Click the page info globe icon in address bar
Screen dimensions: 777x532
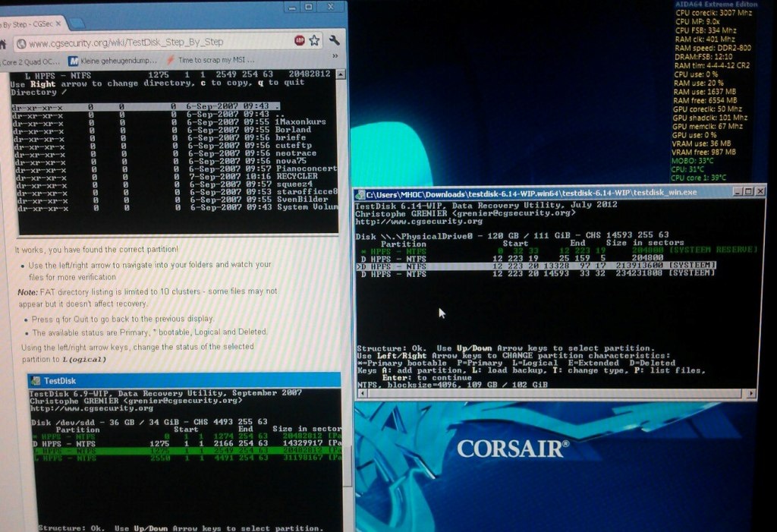pyautogui.click(x=21, y=44)
